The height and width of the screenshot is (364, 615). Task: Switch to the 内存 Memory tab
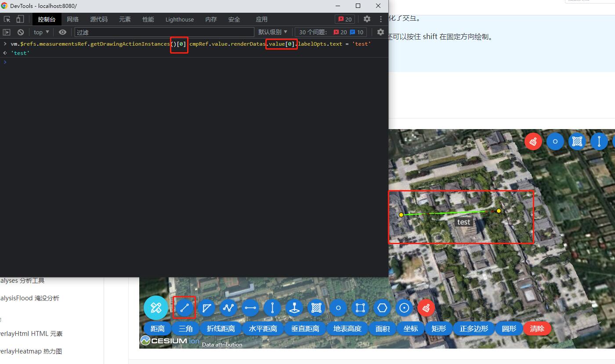pos(211,19)
